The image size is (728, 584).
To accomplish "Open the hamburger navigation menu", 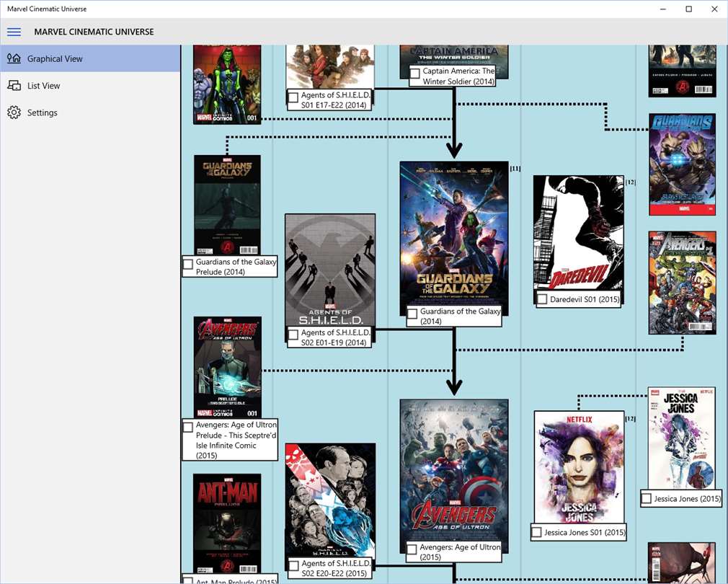I will click(x=14, y=32).
